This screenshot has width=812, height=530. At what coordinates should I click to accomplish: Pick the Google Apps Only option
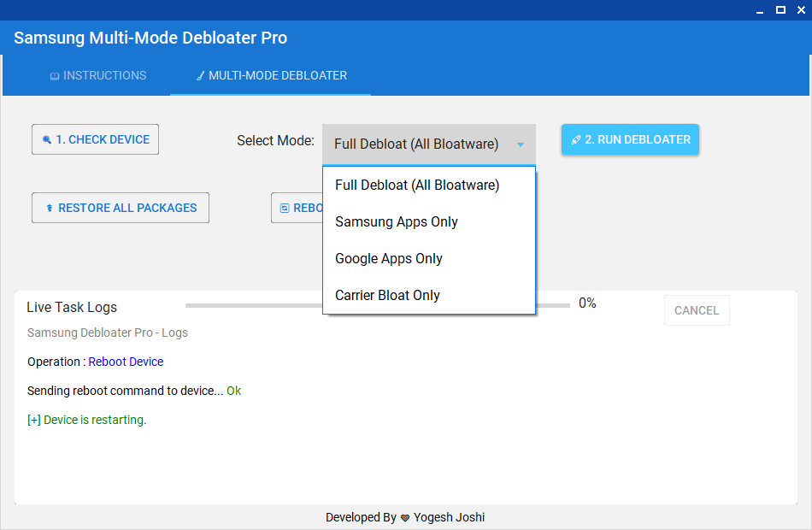[389, 259]
